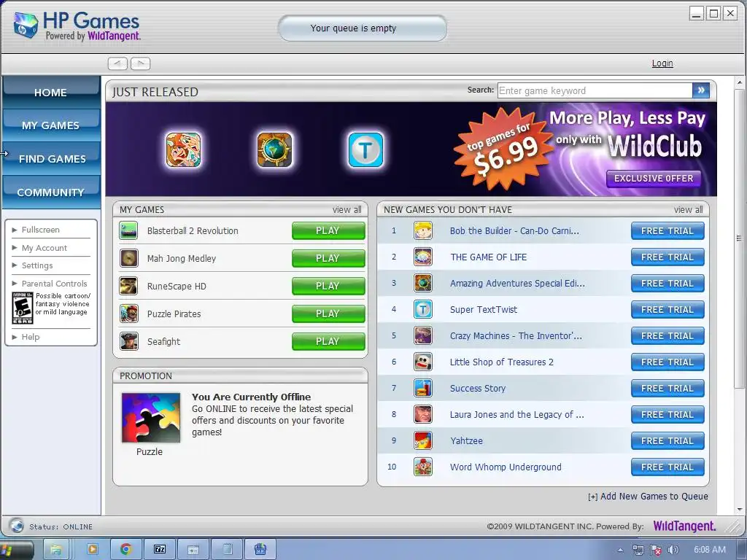Image resolution: width=747 pixels, height=560 pixels.
Task: Start free trial of Bob the Builder
Action: coord(667,230)
